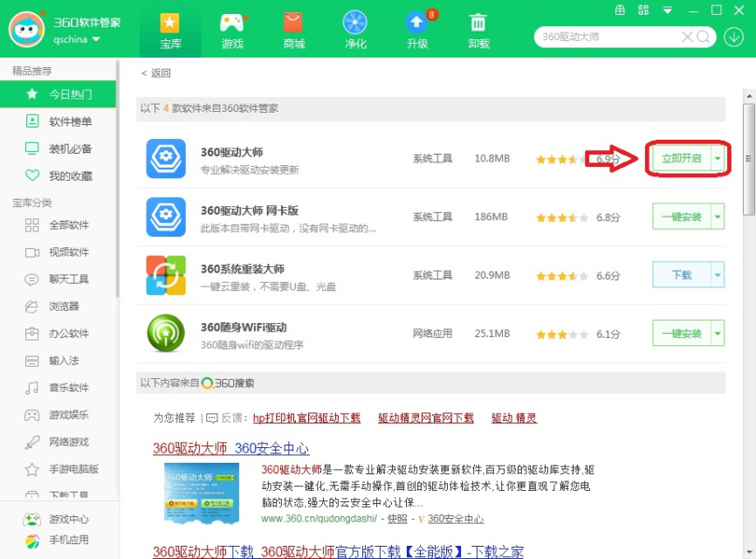Click the scrollbar up arrow in results
Viewport: 756px width, 559px height.
tap(749, 96)
